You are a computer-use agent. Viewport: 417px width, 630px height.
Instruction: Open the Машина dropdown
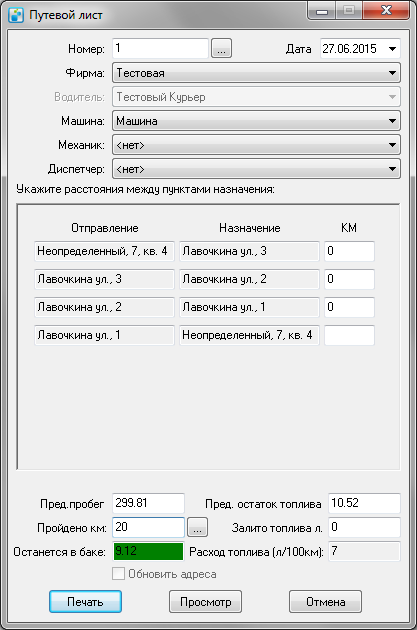[x=256, y=121]
